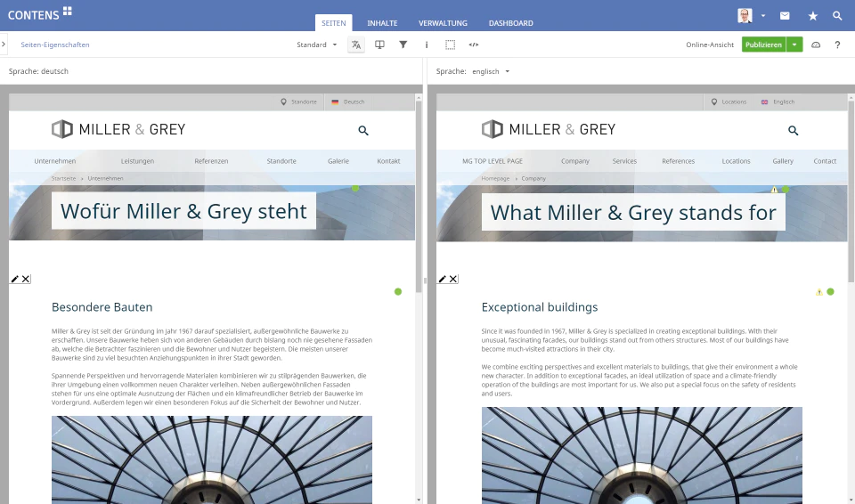Image resolution: width=855 pixels, height=504 pixels.
Task: Open the mail envelope icon
Action: pyautogui.click(x=785, y=16)
